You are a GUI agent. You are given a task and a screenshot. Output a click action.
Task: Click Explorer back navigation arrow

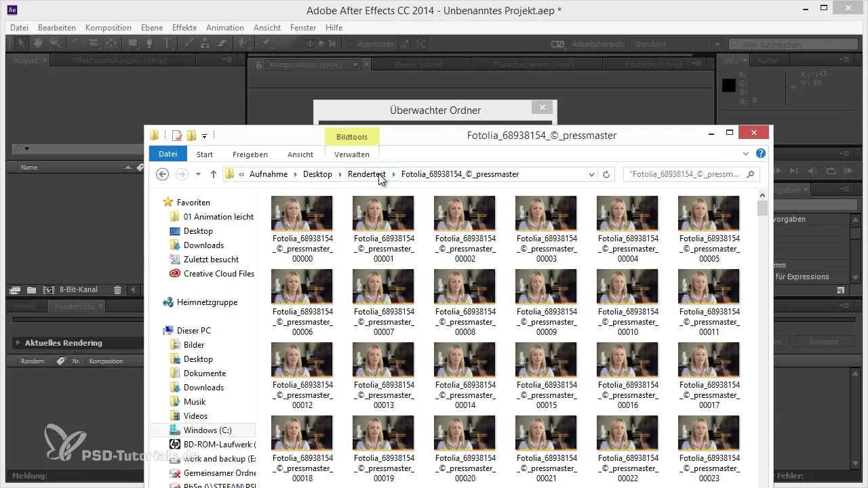162,174
